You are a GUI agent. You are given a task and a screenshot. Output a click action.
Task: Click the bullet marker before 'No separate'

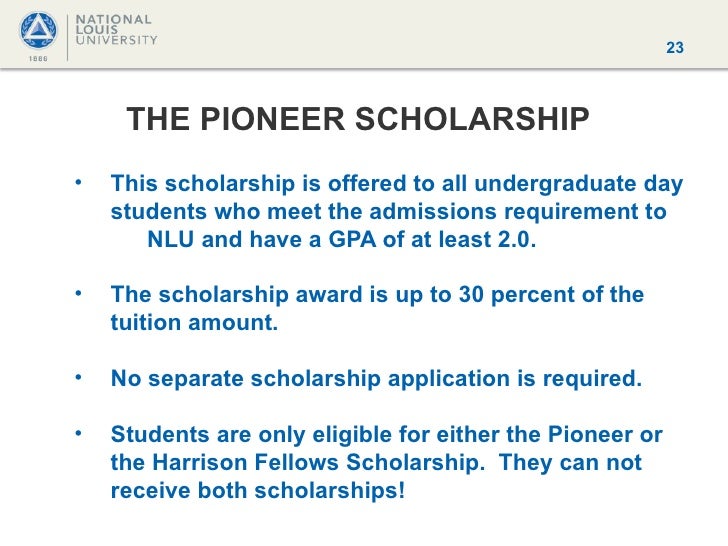coord(78,377)
